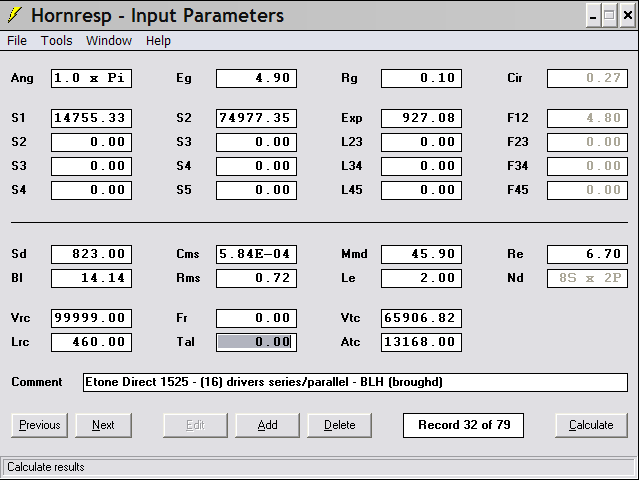Click the Bl field showing 14.14

pos(91,278)
